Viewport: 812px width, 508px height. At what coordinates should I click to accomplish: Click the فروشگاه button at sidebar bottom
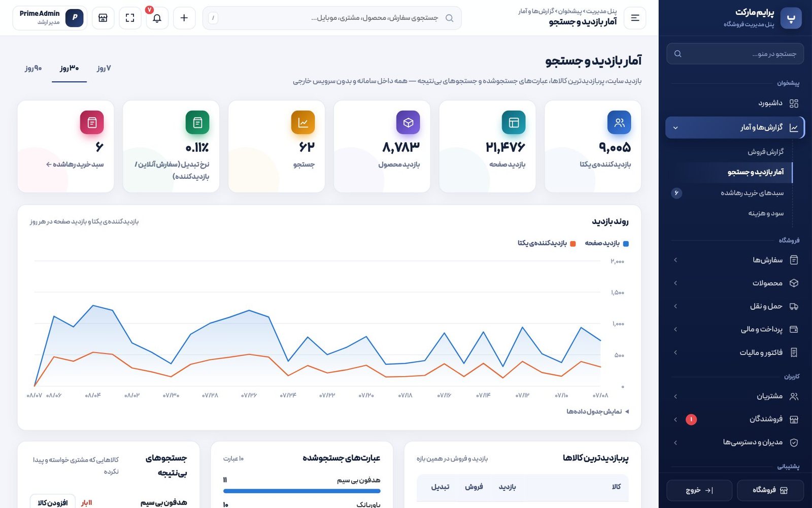[770, 490]
